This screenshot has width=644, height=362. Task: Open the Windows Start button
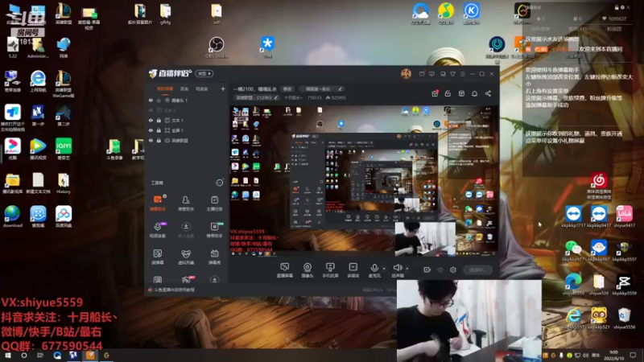pyautogui.click(x=8, y=356)
